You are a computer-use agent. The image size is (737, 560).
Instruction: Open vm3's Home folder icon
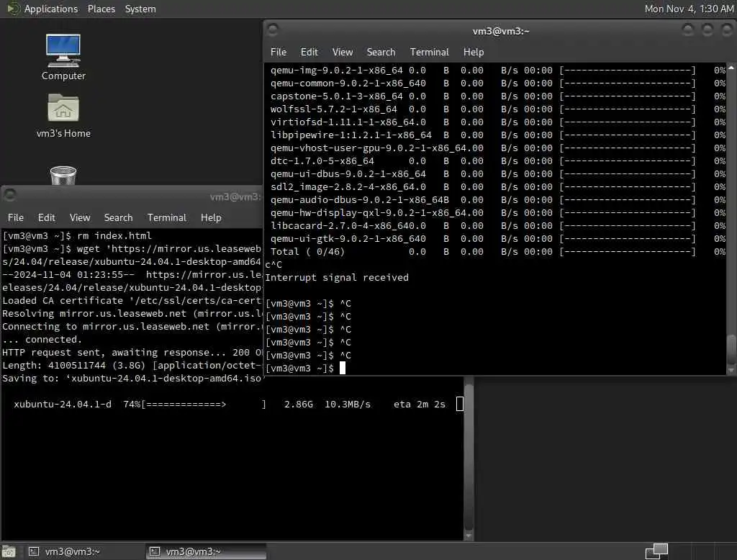[63, 115]
